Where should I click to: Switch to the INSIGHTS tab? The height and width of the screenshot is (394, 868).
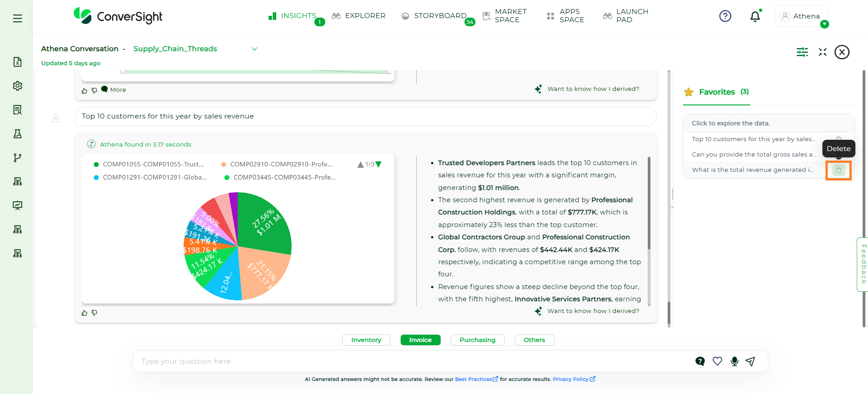tap(293, 16)
